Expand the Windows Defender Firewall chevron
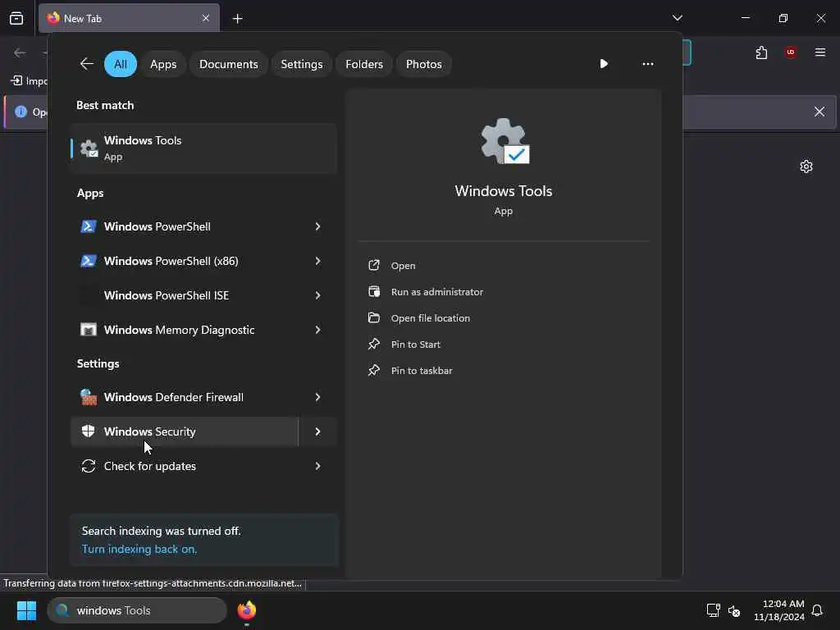The width and height of the screenshot is (840, 630). coord(317,397)
